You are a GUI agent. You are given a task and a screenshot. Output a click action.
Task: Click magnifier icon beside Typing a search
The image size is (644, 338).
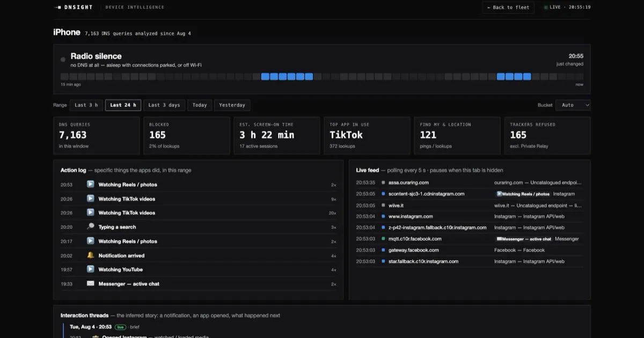coord(91,227)
